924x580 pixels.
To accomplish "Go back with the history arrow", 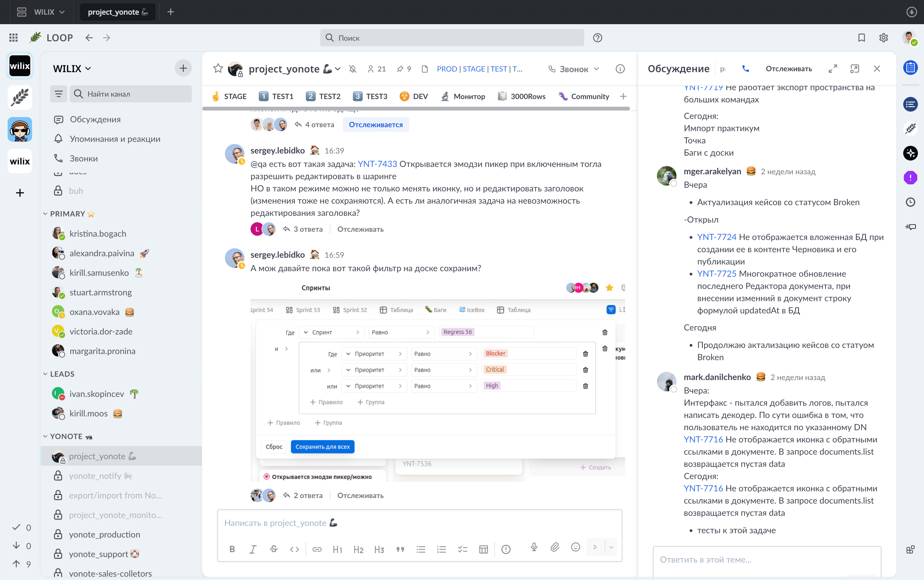I will point(89,38).
